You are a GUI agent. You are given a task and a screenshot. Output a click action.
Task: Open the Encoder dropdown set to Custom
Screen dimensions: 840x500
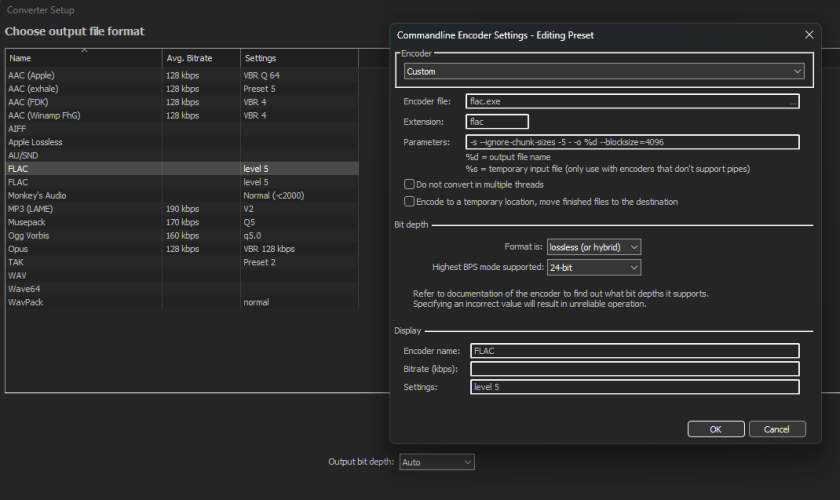(604, 71)
